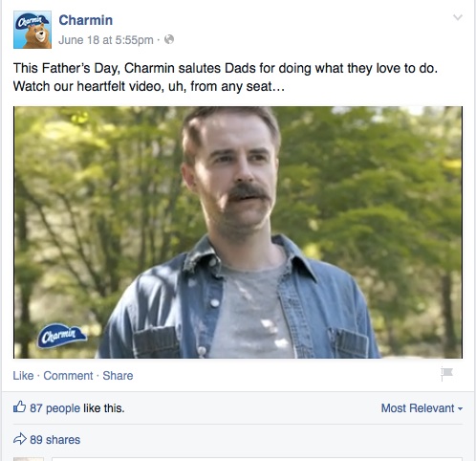Expand the Most Relevant sort dropdown
The width and height of the screenshot is (476, 461).
(422, 408)
